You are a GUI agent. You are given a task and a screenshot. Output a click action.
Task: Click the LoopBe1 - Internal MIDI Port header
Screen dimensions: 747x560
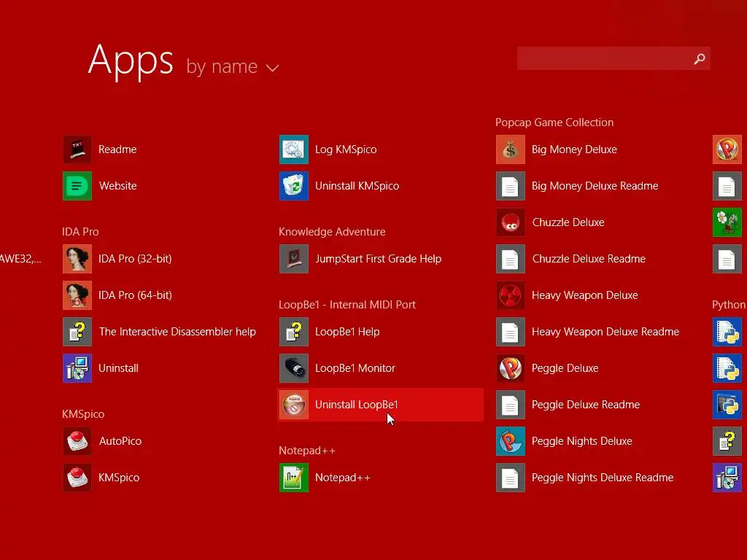tap(347, 305)
